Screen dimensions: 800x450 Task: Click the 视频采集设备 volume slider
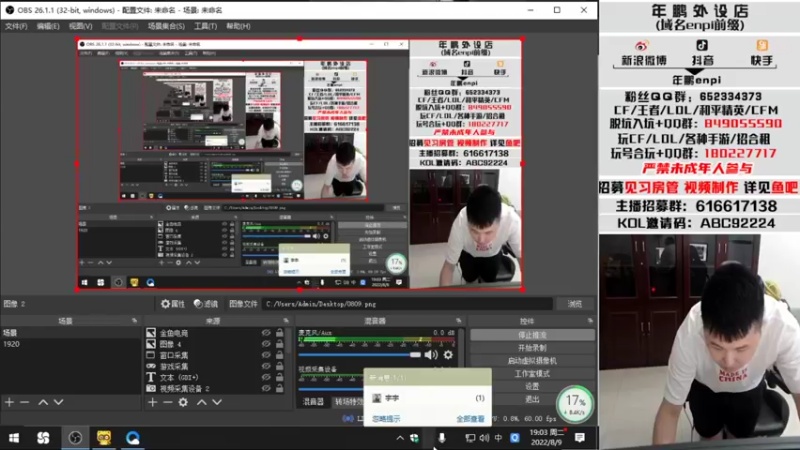point(331,389)
